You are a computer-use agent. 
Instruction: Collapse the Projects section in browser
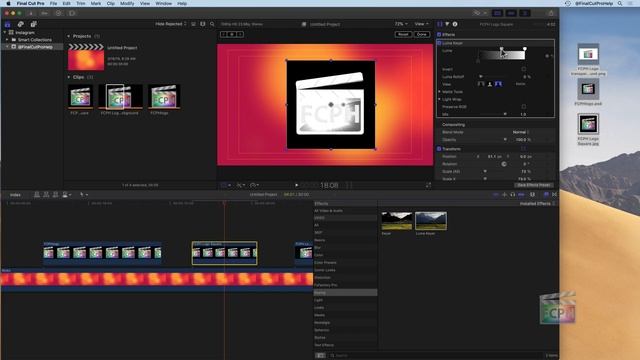click(69, 36)
